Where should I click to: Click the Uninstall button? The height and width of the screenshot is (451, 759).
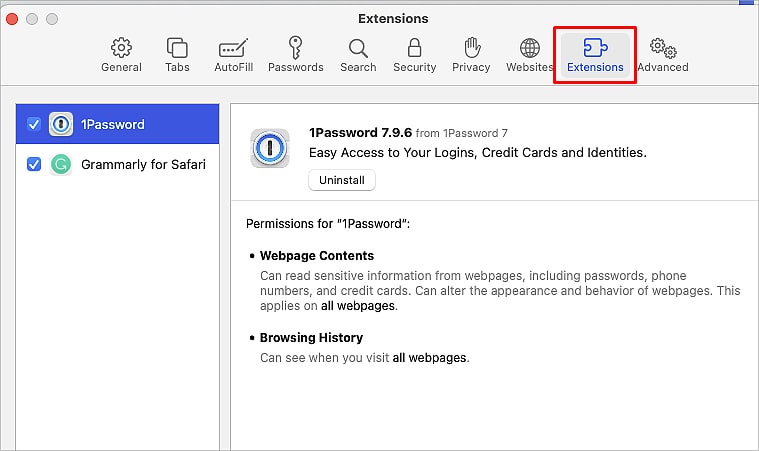[x=342, y=180]
